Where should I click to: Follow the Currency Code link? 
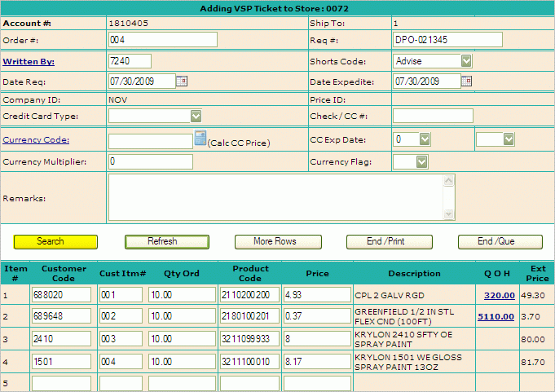point(35,140)
